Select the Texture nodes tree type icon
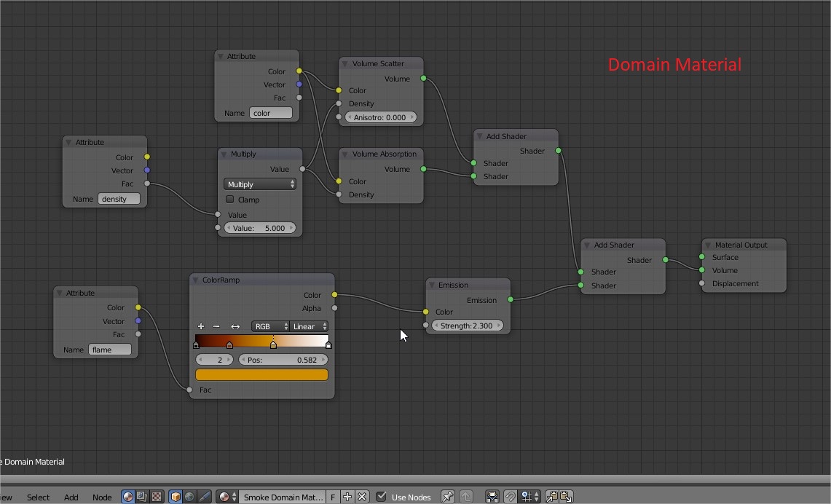 (157, 497)
